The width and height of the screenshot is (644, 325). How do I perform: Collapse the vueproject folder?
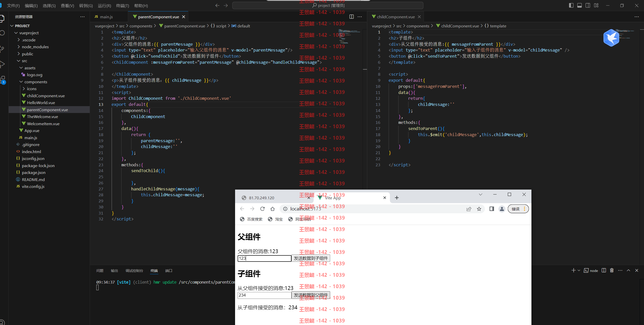(x=29, y=33)
